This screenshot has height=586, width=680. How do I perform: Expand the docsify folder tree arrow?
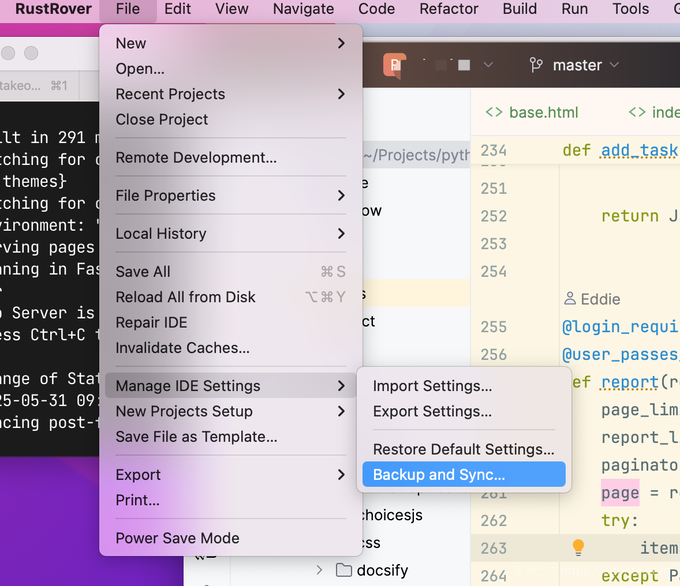[319, 570]
